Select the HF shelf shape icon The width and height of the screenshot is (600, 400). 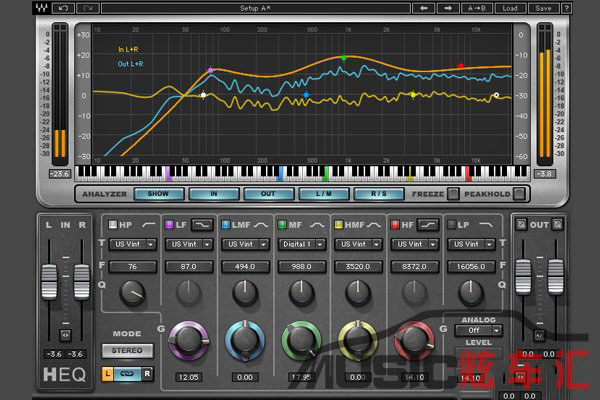point(428,225)
